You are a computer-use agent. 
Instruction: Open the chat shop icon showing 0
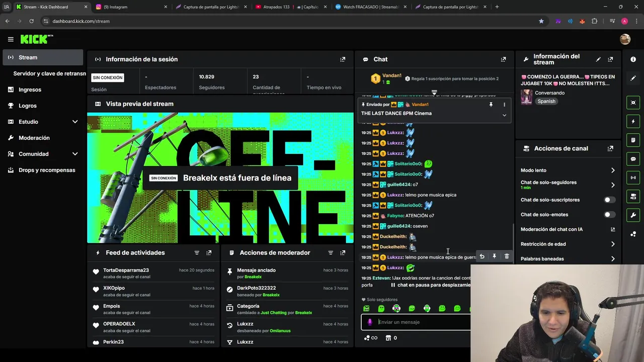(x=391, y=338)
